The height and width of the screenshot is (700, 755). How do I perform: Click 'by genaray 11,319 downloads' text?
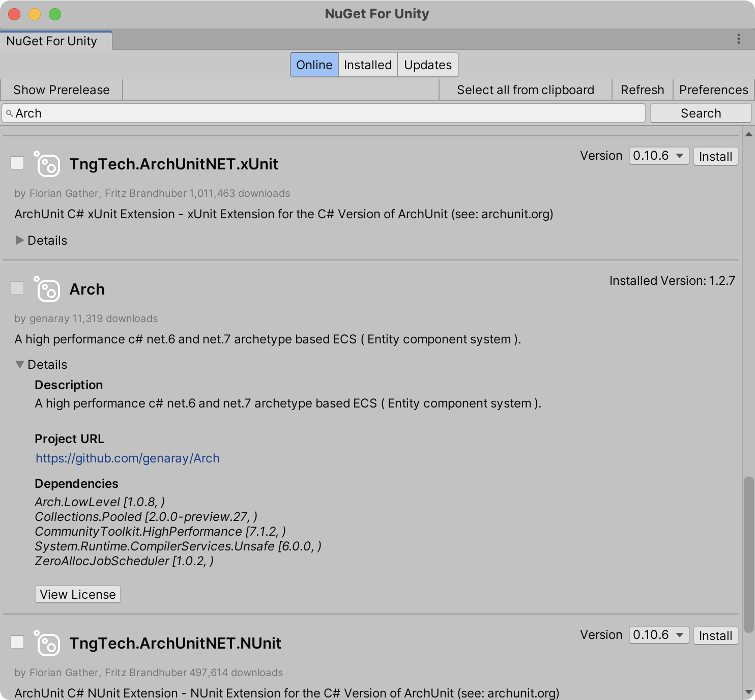pyautogui.click(x=86, y=318)
